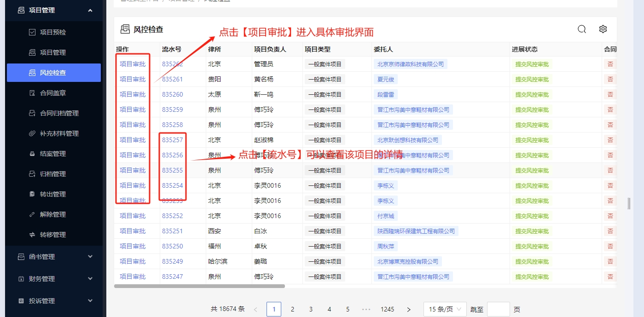Go to 合同归档管理 in sidebar
This screenshot has height=317, width=644.
click(x=59, y=113)
